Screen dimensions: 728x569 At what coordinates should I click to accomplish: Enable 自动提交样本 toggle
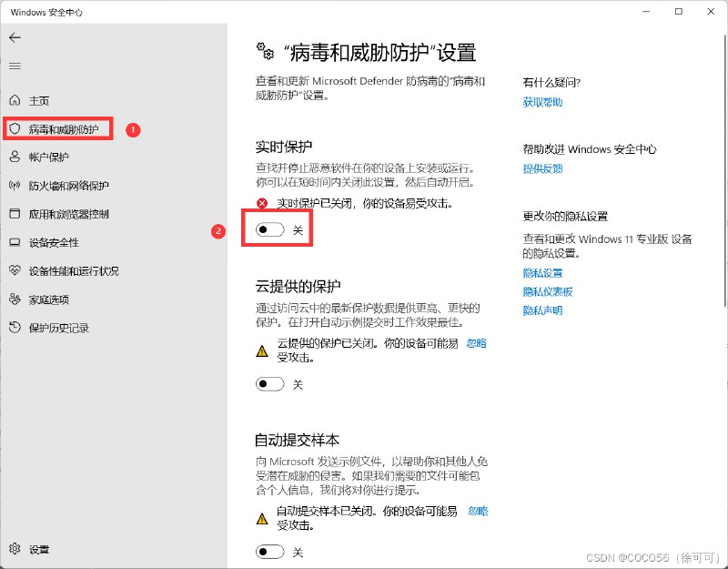[269, 552]
